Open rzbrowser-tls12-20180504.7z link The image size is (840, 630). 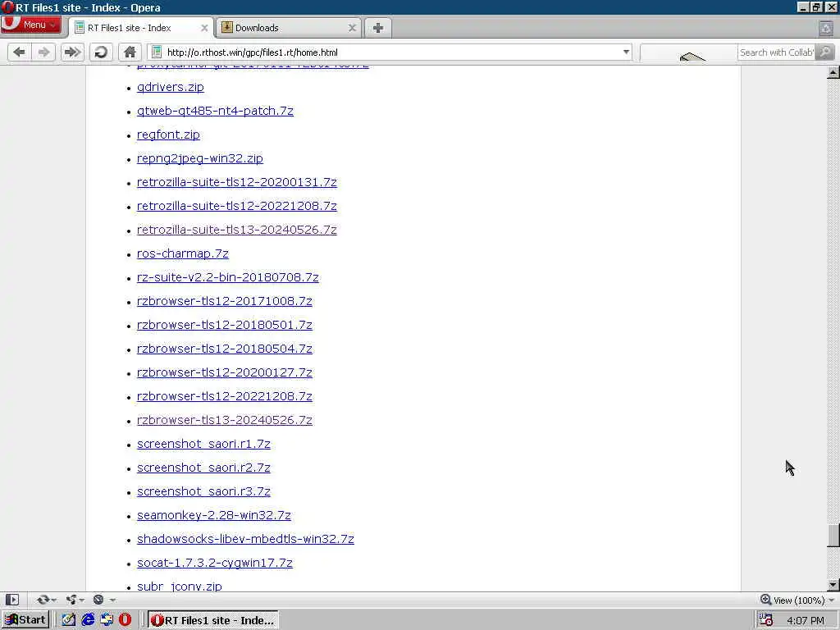[x=225, y=348]
